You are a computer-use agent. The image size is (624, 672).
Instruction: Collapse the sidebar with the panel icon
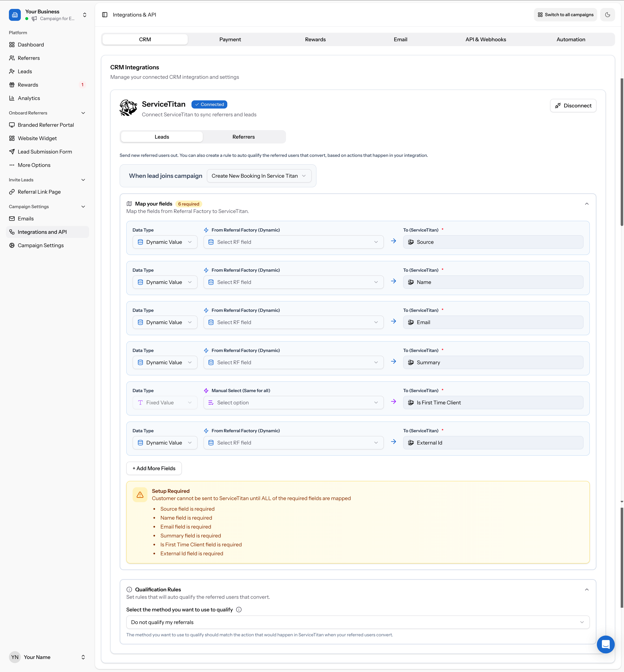[x=105, y=14]
